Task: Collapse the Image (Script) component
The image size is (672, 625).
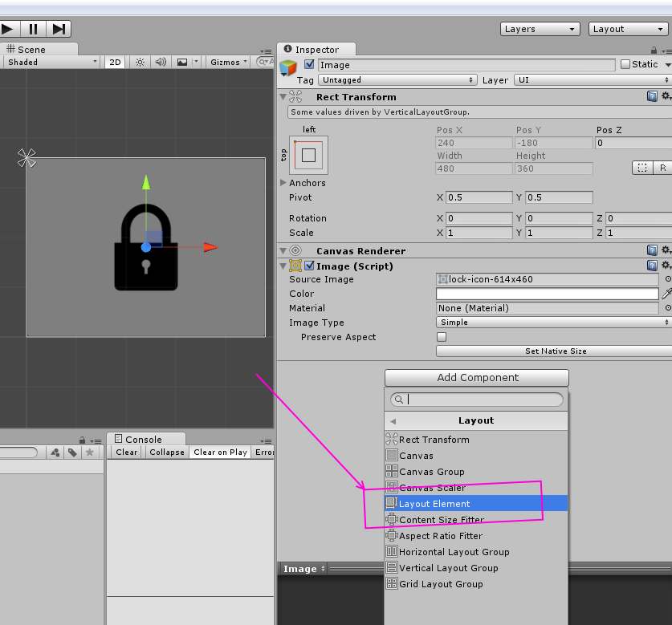Action: pos(283,266)
